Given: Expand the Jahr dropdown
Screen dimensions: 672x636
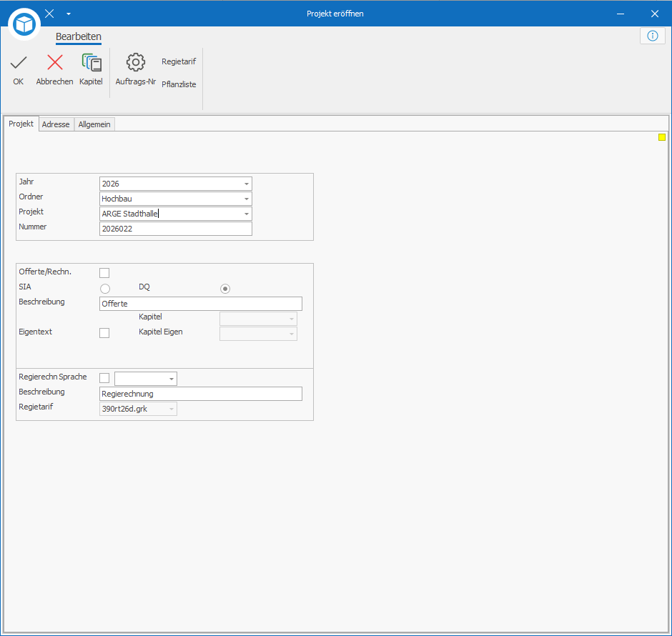Looking at the screenshot, I should pyautogui.click(x=247, y=184).
